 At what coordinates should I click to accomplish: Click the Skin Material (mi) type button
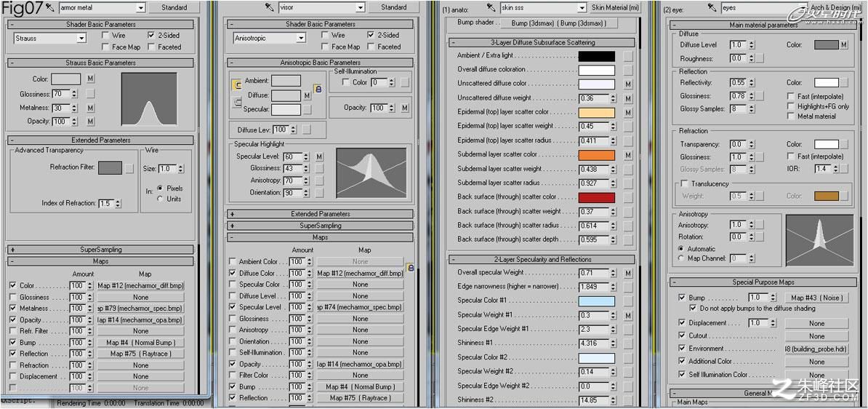614,8
